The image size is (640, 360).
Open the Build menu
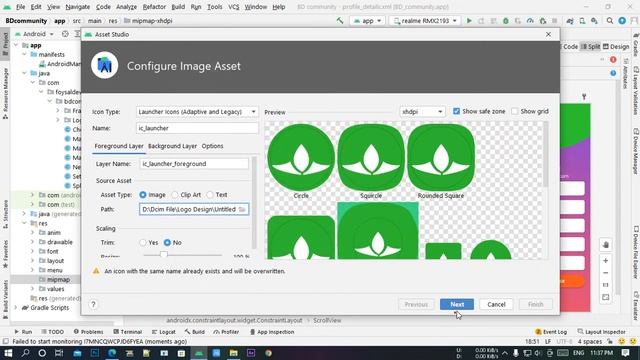click(x=178, y=7)
